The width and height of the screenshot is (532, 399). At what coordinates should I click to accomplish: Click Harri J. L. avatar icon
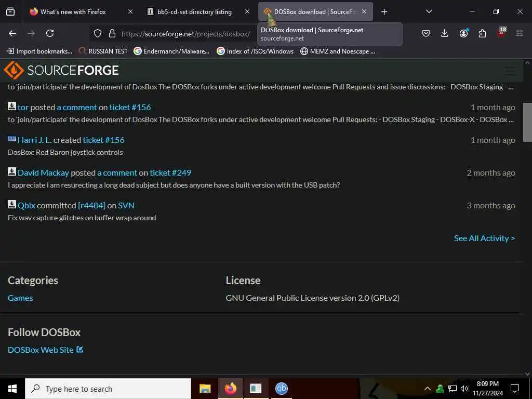[12, 139]
